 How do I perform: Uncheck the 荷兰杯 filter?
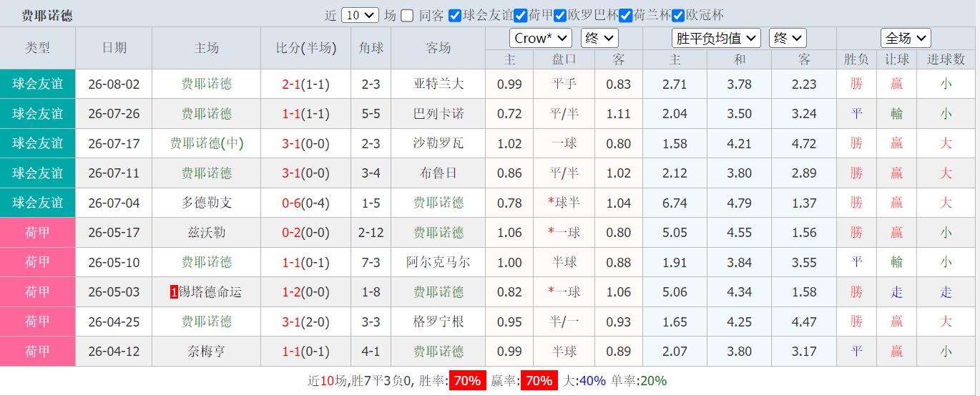625,15
